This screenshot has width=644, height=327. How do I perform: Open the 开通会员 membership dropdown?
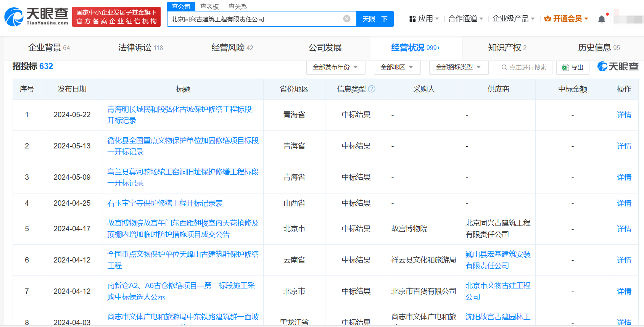click(566, 19)
